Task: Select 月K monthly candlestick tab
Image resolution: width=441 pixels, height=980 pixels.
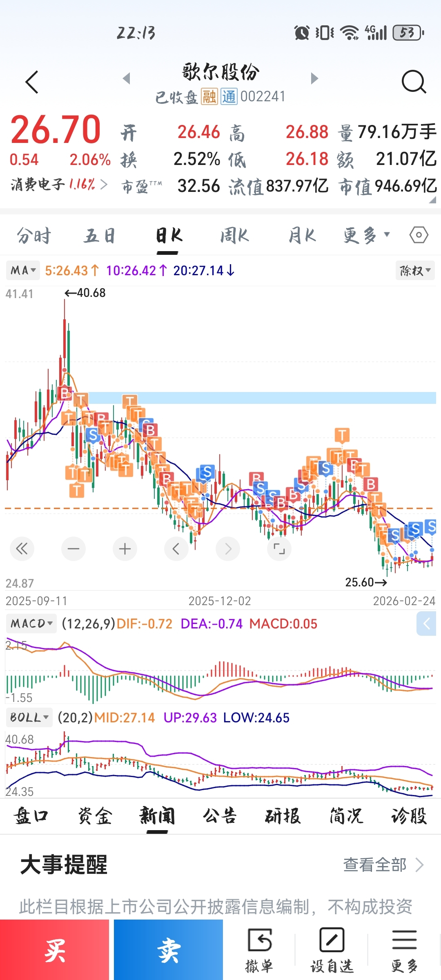Action: tap(302, 236)
